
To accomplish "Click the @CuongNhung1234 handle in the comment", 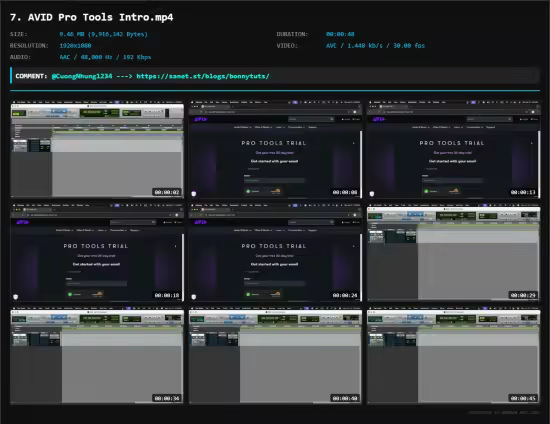I will (82, 76).
